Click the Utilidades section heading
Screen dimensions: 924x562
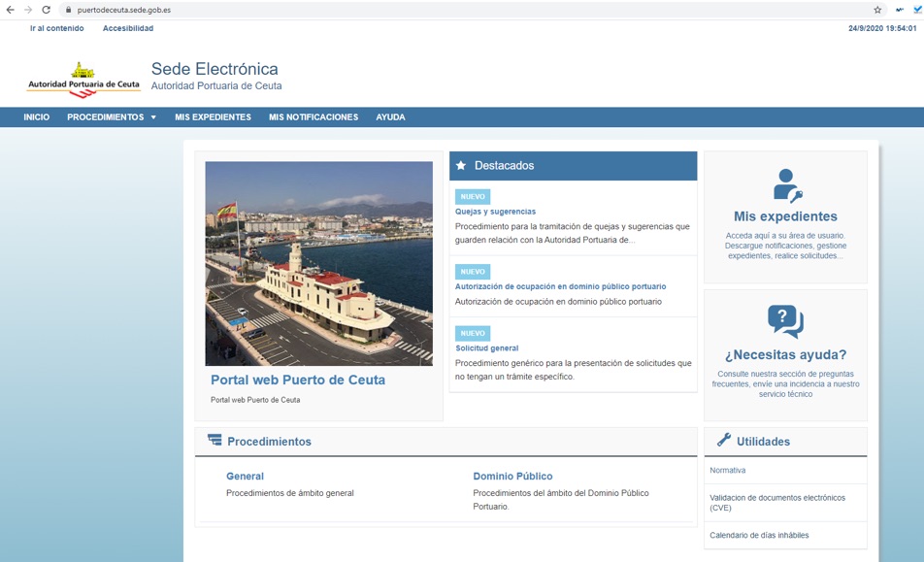(763, 442)
